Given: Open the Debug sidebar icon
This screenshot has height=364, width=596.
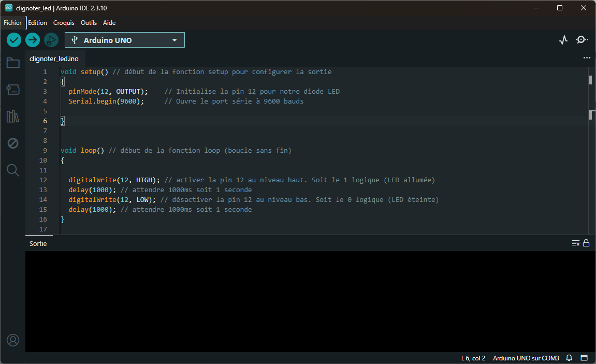Looking at the screenshot, I should pos(13,143).
